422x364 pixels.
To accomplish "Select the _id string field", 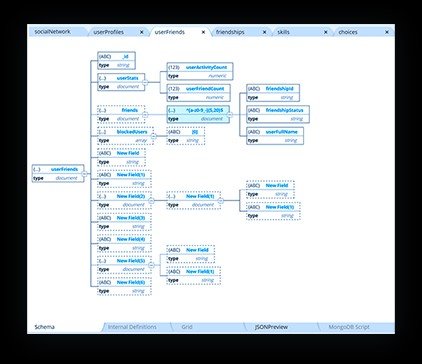I will 116,60.
